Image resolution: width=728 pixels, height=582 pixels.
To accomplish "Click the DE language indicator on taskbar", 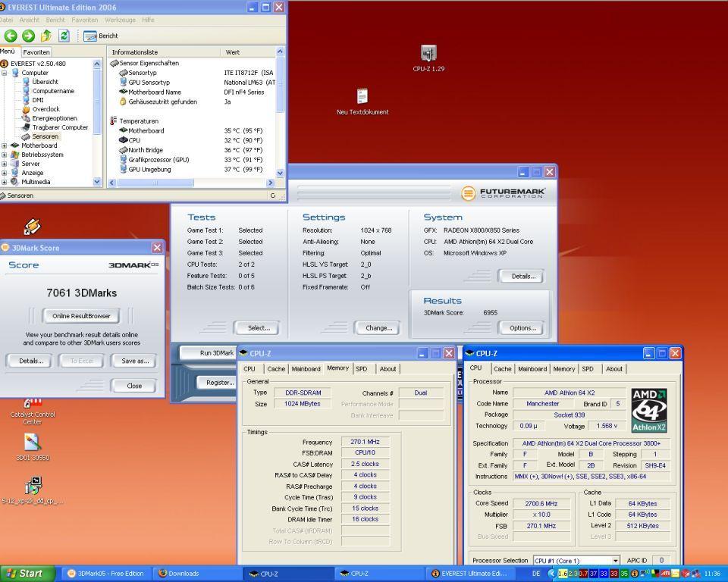I will (x=536, y=574).
